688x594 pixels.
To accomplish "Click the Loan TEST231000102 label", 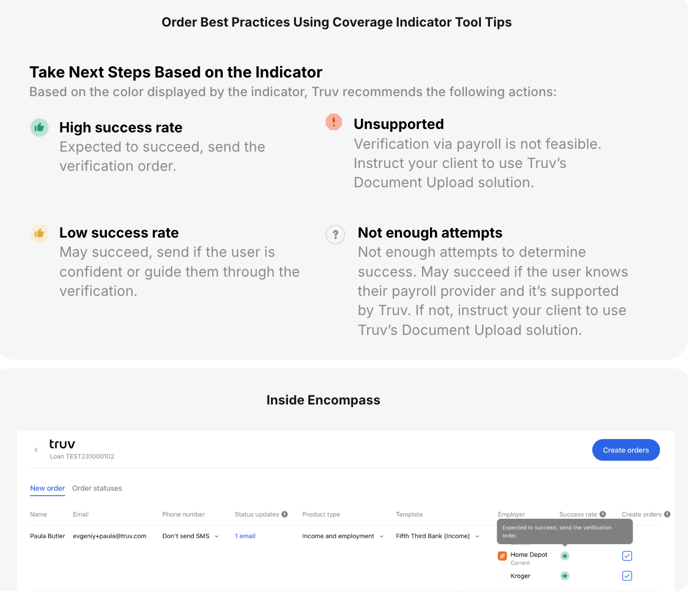I will (82, 457).
